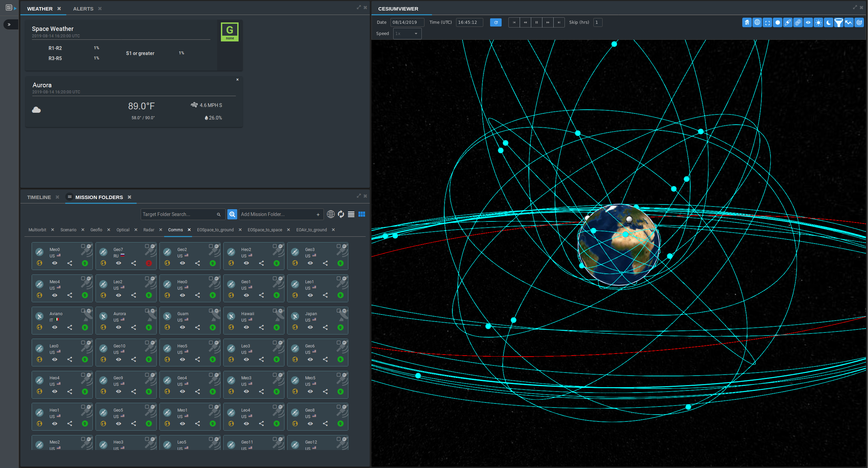Toggle visibility eye on the Japan card
Viewport: 868px width, 468px height.
[x=310, y=327]
